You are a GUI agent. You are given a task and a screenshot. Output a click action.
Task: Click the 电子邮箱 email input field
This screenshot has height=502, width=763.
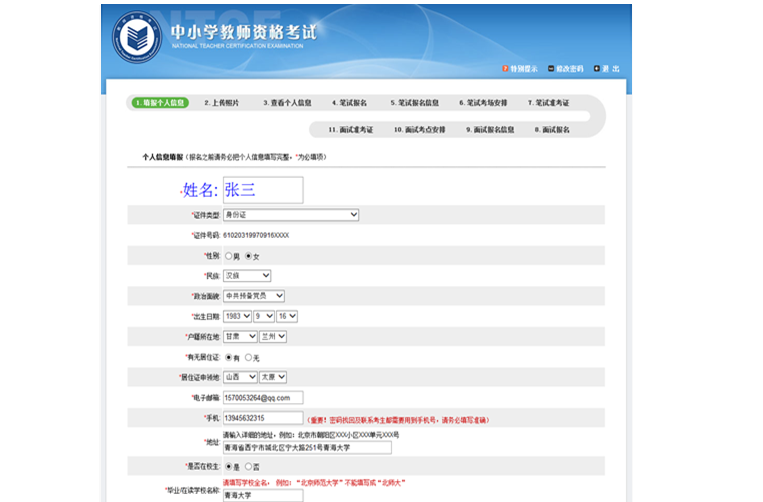pyautogui.click(x=262, y=398)
